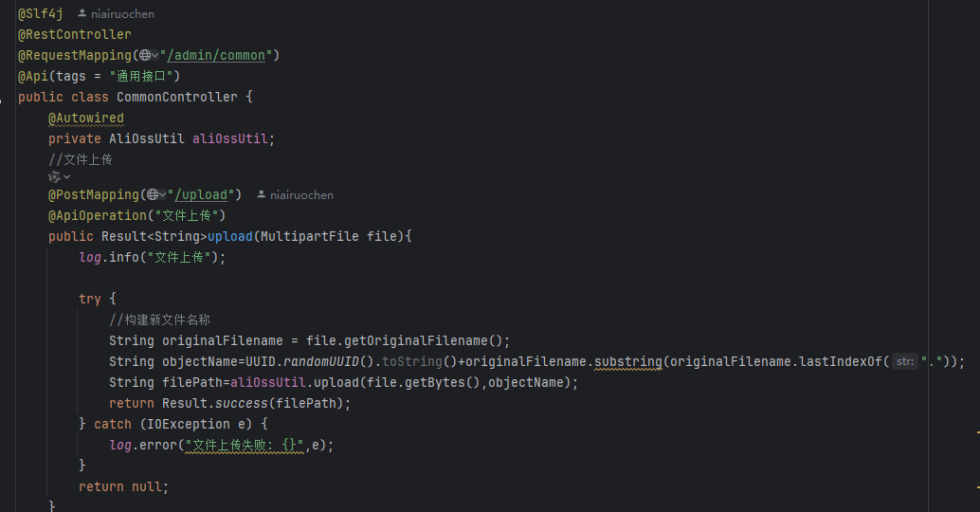This screenshot has width=980, height=512.
Task: Click the @ApiOperation annotation
Action: pos(98,215)
